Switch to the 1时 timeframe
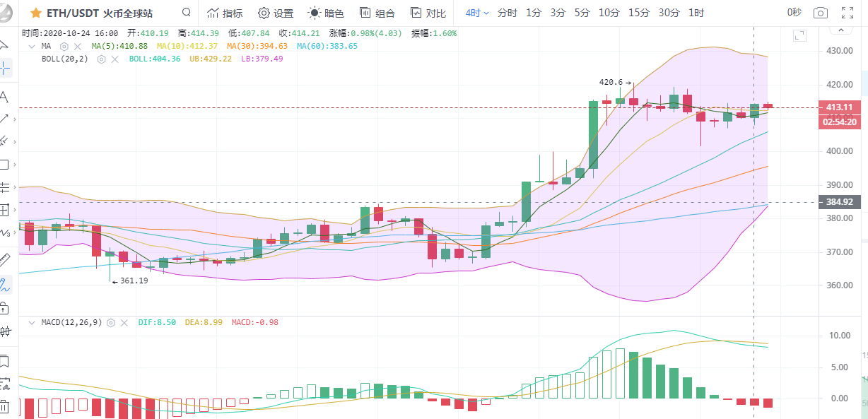868x419 pixels. coord(696,13)
